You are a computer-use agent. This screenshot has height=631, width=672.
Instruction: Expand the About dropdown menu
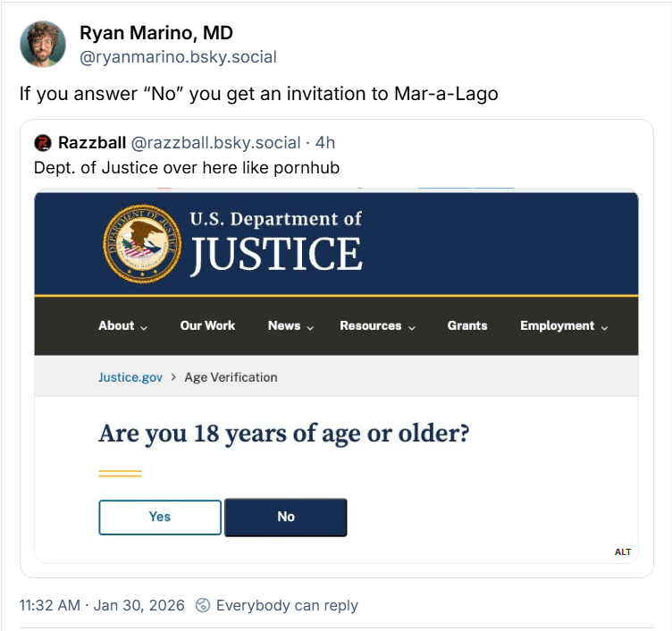pos(123,326)
